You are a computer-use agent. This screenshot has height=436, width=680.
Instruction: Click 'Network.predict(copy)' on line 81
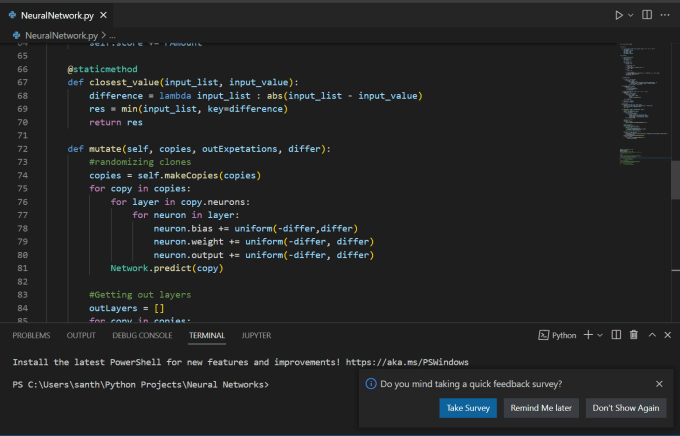tap(167, 268)
